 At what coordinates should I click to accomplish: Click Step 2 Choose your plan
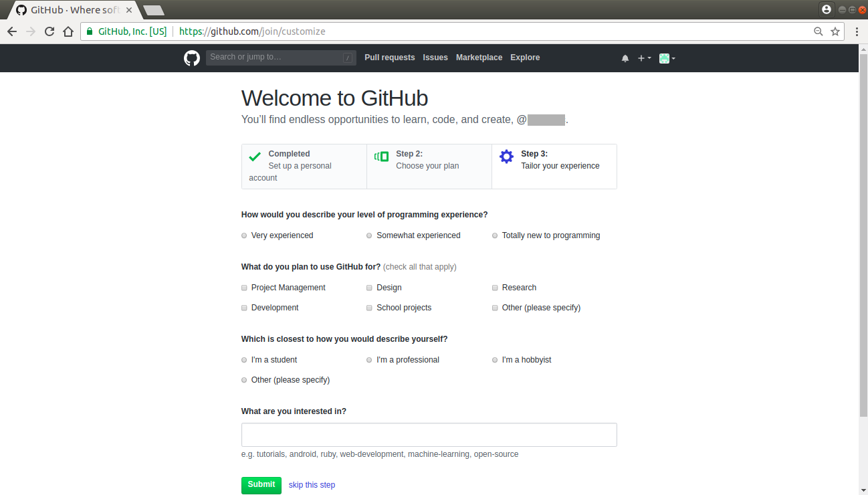[429, 167]
